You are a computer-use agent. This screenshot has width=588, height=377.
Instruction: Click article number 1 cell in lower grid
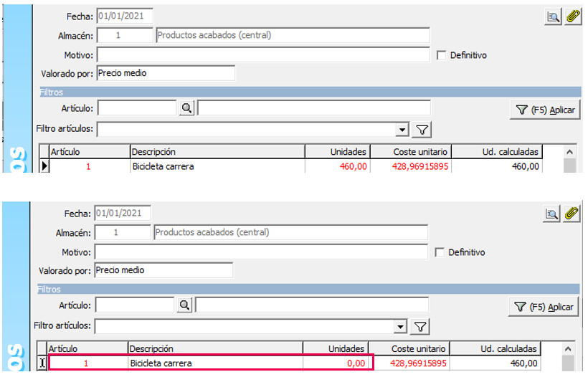[x=87, y=363]
